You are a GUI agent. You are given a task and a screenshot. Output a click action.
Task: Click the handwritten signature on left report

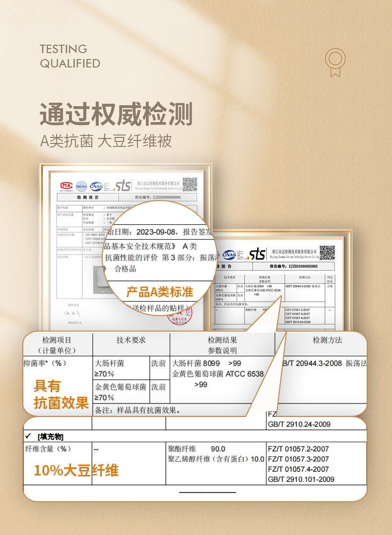pyautogui.click(x=71, y=313)
